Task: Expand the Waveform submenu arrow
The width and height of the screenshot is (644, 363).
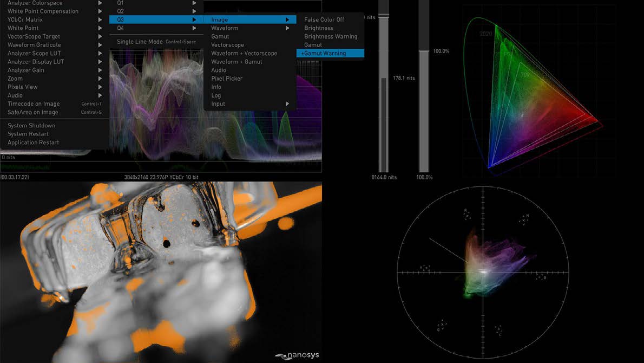Action: (287, 28)
